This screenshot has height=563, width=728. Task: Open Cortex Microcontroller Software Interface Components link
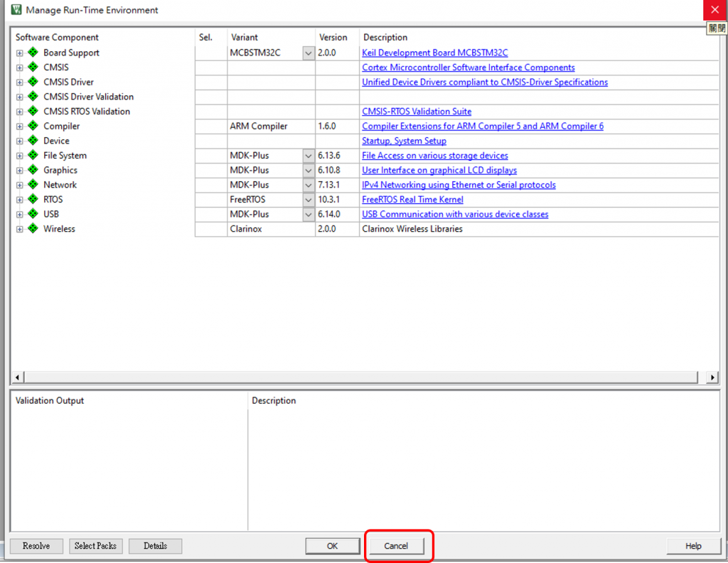(468, 68)
